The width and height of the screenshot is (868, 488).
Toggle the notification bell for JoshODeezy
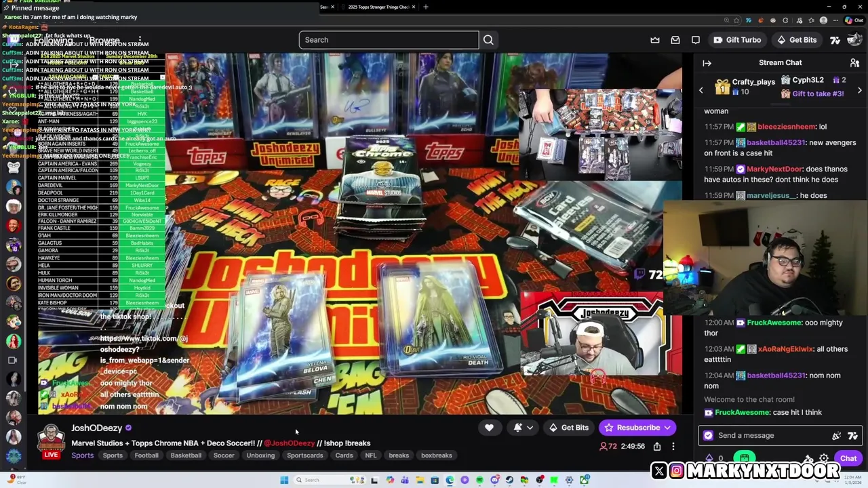pos(518,428)
